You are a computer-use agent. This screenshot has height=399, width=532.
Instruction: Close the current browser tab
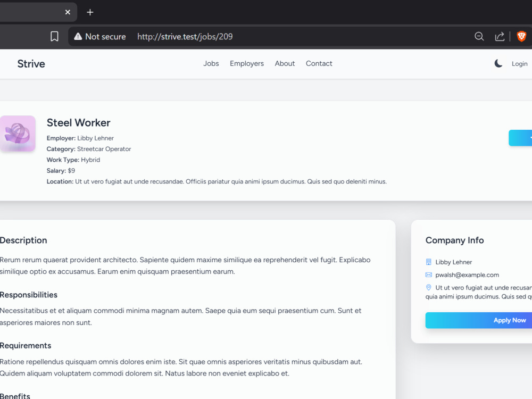click(68, 12)
